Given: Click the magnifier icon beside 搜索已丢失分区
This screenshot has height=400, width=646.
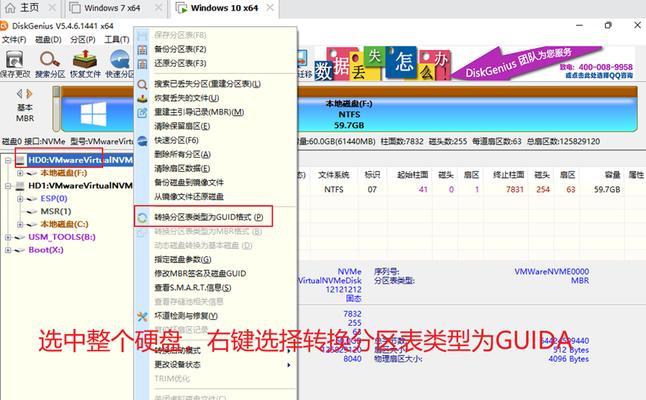Looking at the screenshot, I should pyautogui.click(x=142, y=84).
